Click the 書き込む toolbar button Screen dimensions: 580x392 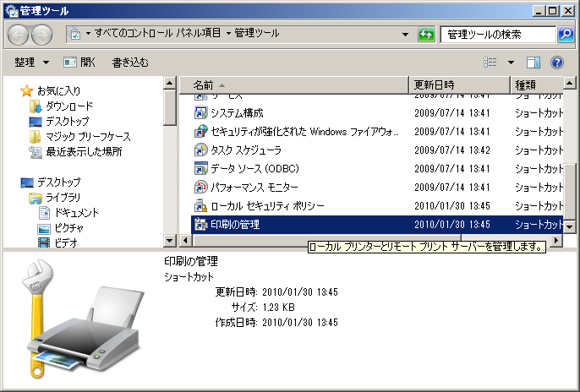130,63
